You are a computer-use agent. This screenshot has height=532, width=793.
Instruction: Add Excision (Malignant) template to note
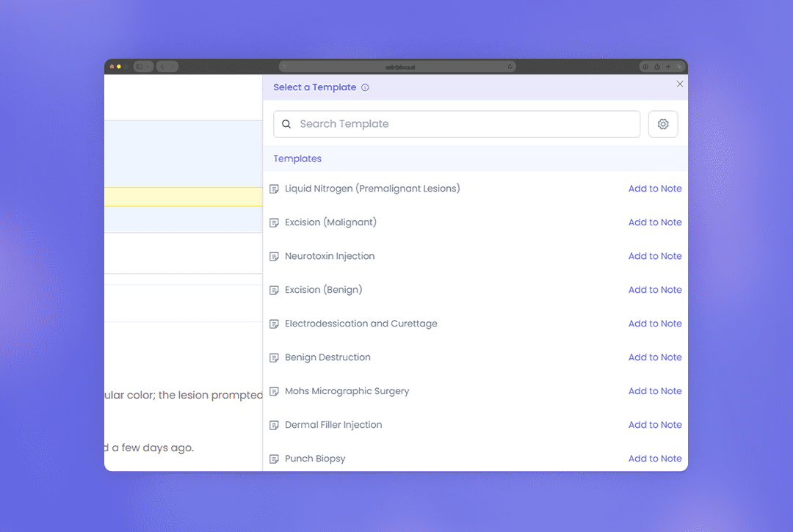[655, 222]
